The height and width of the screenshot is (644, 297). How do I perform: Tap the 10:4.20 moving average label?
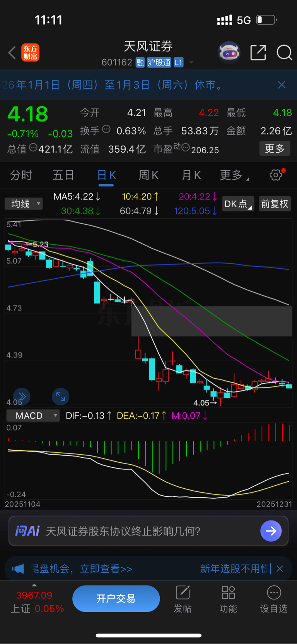(x=140, y=197)
